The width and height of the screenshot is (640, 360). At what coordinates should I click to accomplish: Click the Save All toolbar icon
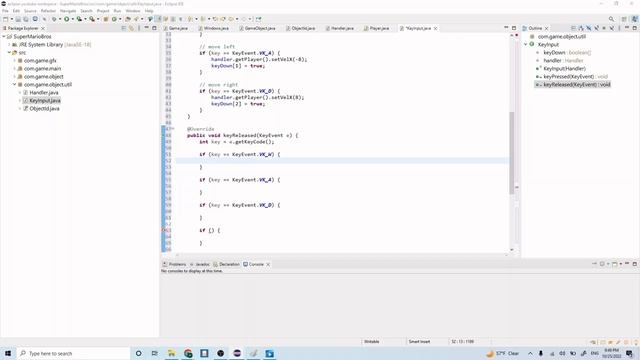26,19
